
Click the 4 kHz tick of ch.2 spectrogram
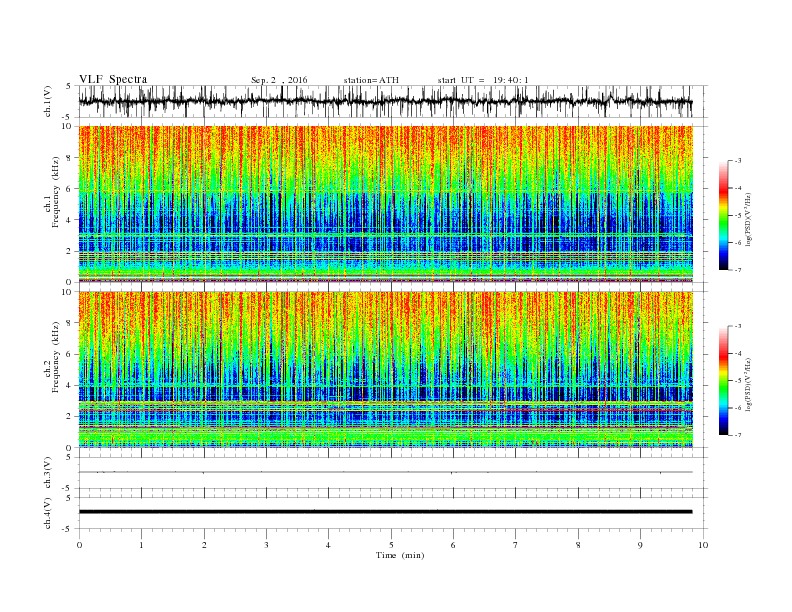point(69,386)
